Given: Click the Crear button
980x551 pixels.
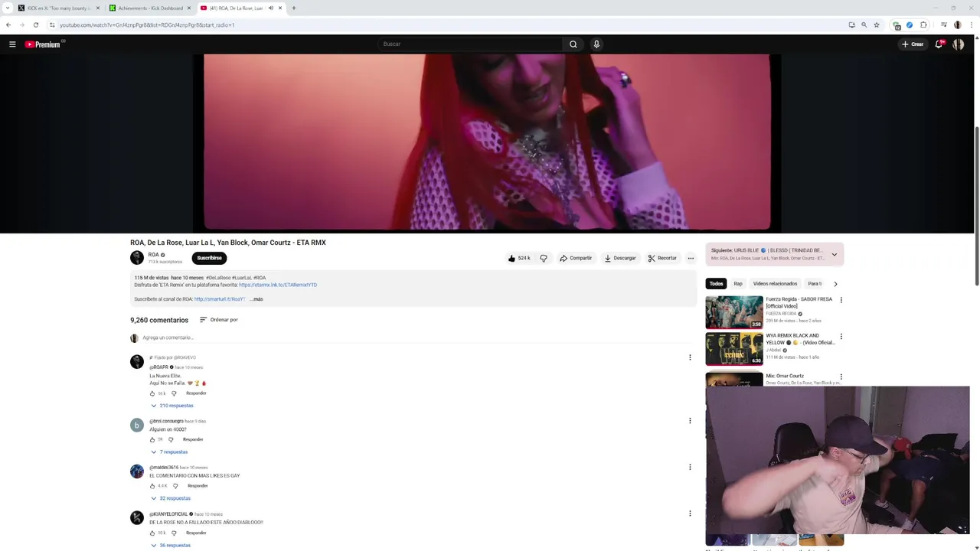Looking at the screenshot, I should click(913, 44).
